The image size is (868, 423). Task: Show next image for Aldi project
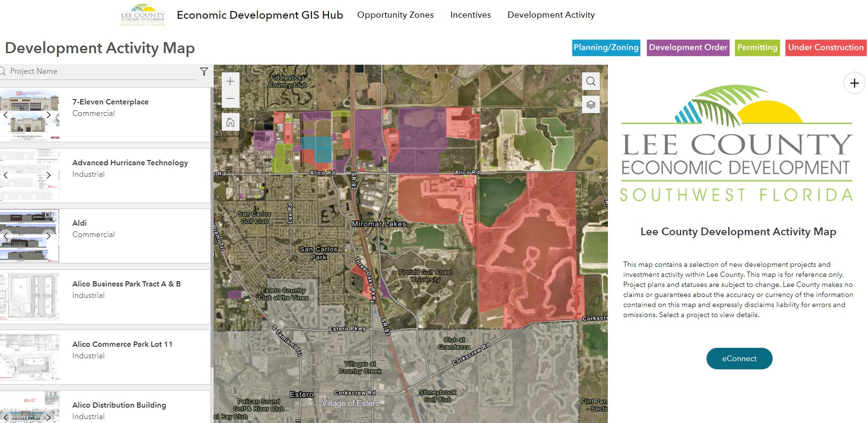(48, 236)
